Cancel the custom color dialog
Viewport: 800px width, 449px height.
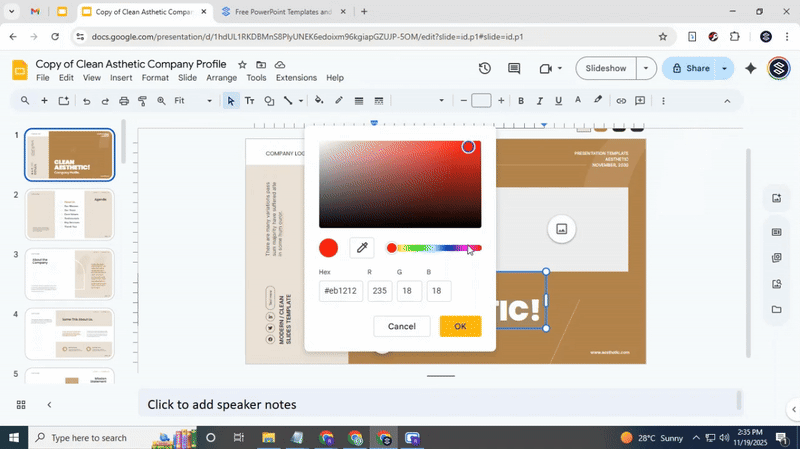point(401,326)
